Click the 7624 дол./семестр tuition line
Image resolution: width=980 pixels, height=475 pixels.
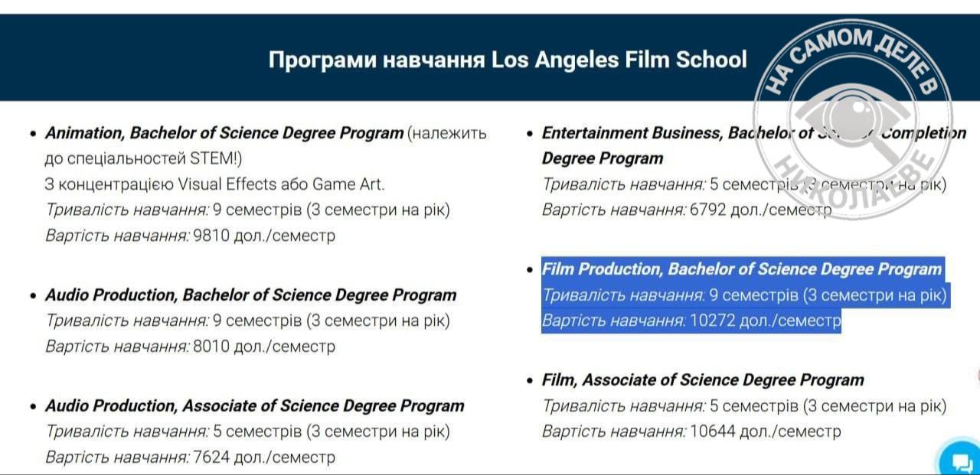pyautogui.click(x=190, y=457)
